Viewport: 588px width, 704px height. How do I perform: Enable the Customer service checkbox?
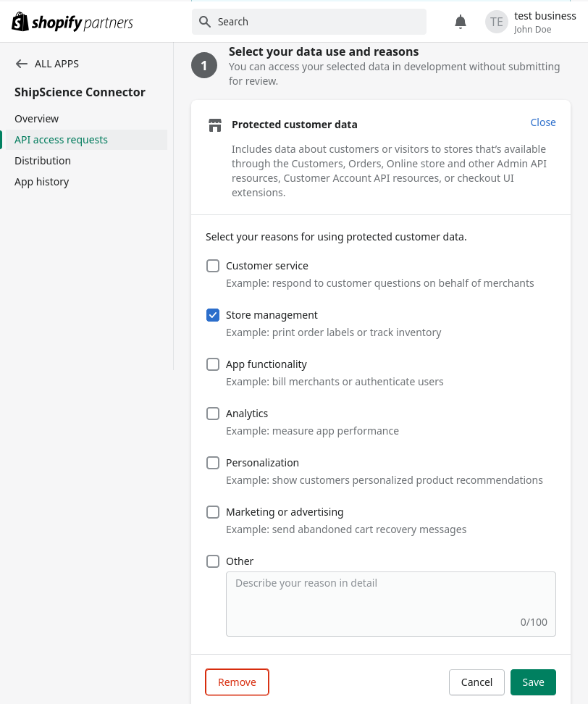(213, 266)
